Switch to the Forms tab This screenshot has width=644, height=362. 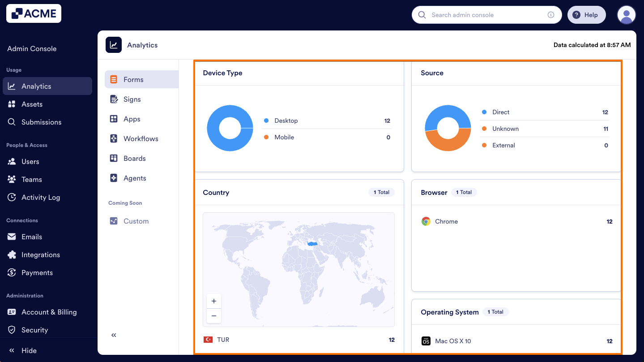click(x=133, y=79)
